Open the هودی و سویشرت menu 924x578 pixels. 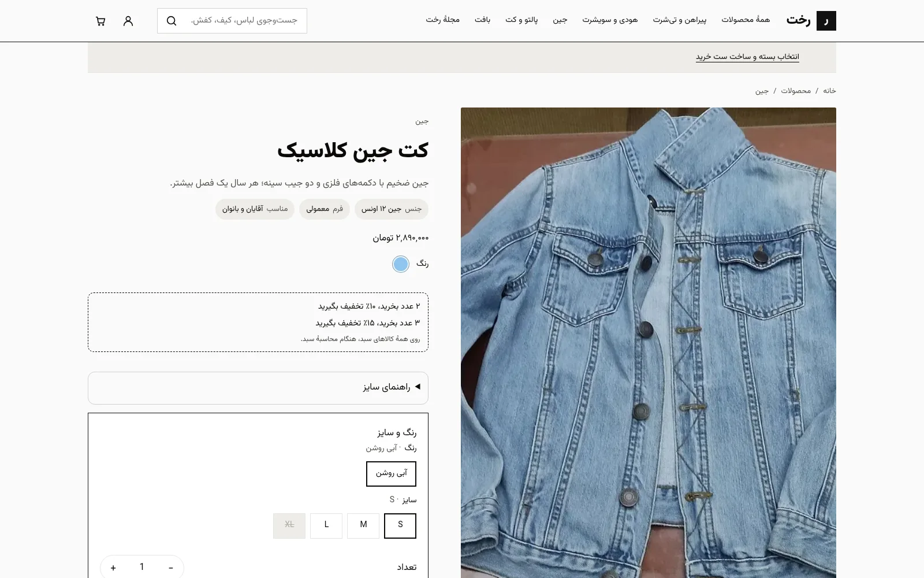(610, 20)
